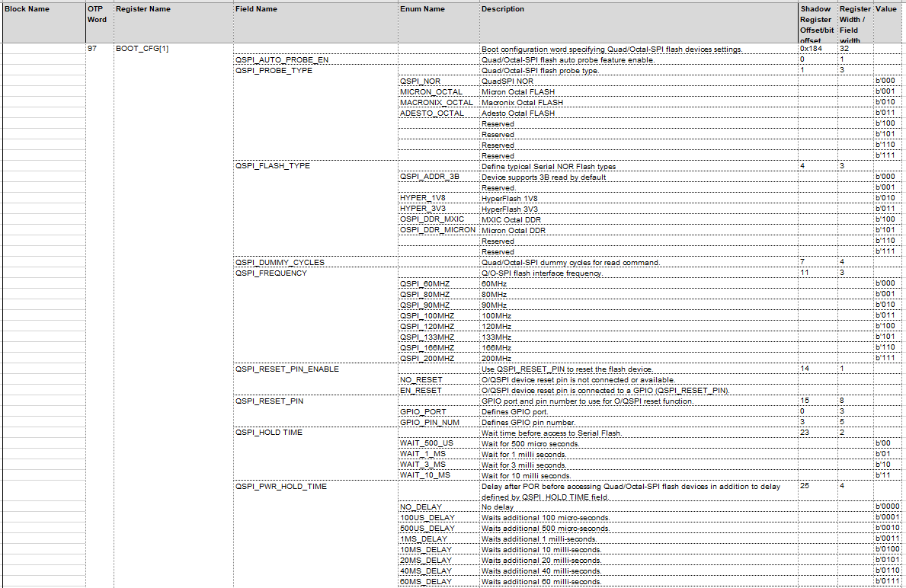Click the 20MS_DELAY enum cell
906x588 pixels.
tap(439, 561)
